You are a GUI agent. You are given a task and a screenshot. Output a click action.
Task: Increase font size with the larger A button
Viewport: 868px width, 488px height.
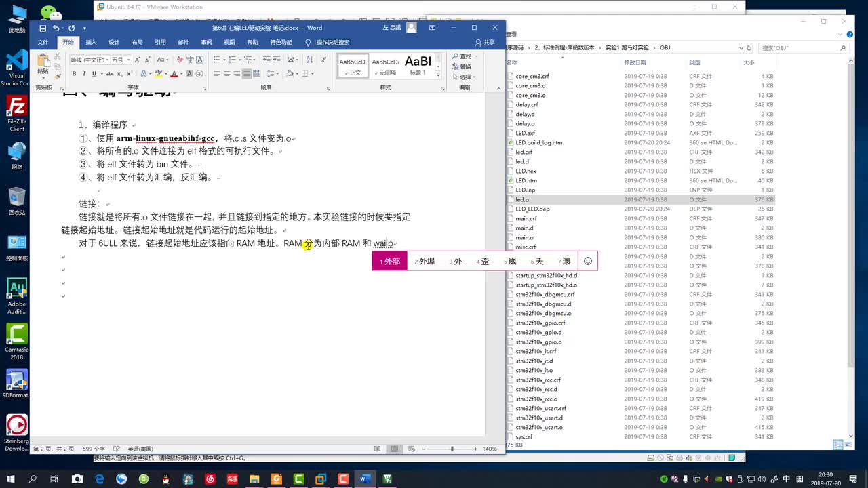137,60
